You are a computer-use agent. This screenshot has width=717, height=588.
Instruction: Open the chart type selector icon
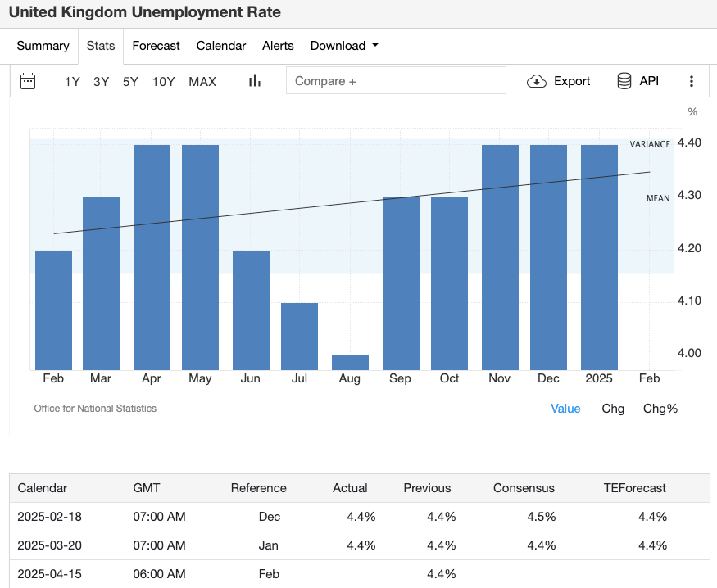(x=254, y=80)
